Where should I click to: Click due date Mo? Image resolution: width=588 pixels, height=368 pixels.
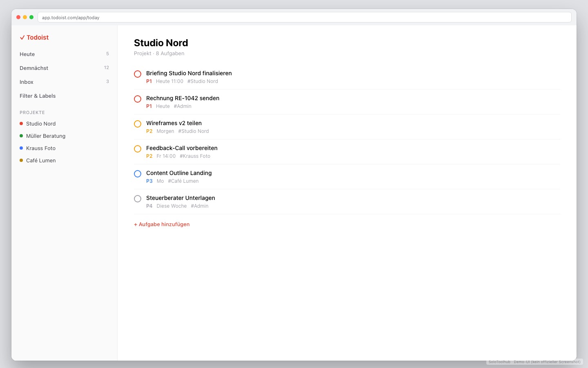(160, 181)
